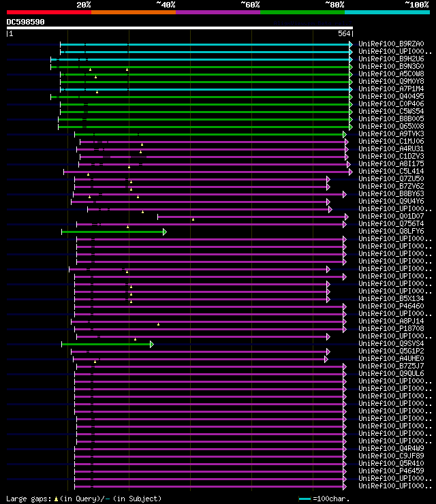The image size is (436, 504).
Task: Click the UniRef100_P46460 label
Action: click(x=391, y=306)
